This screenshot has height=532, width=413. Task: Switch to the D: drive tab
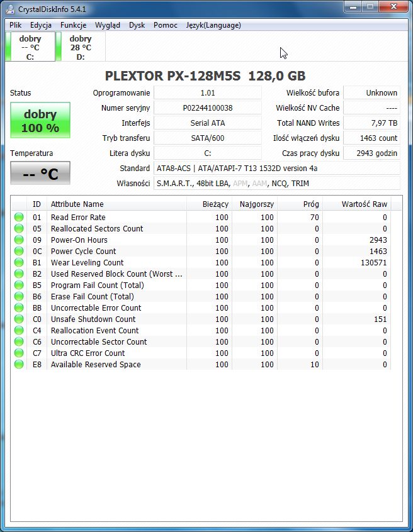tap(81, 47)
